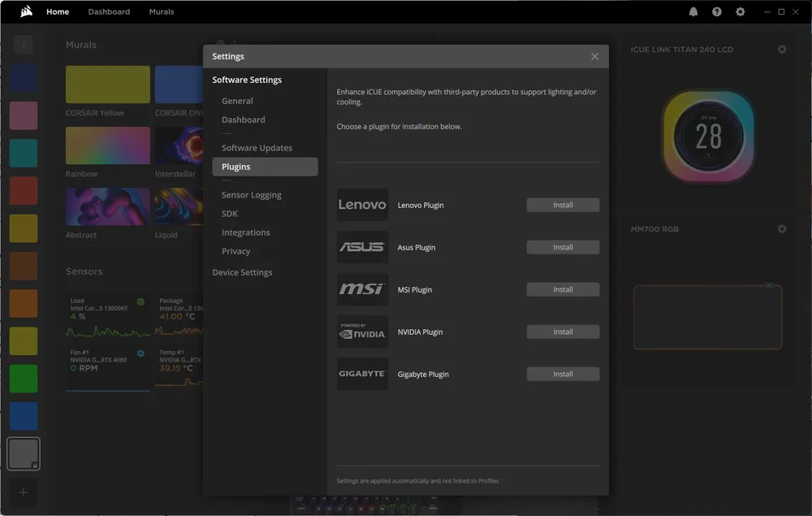Click the MSI logo
812x516 pixels.
tap(362, 289)
